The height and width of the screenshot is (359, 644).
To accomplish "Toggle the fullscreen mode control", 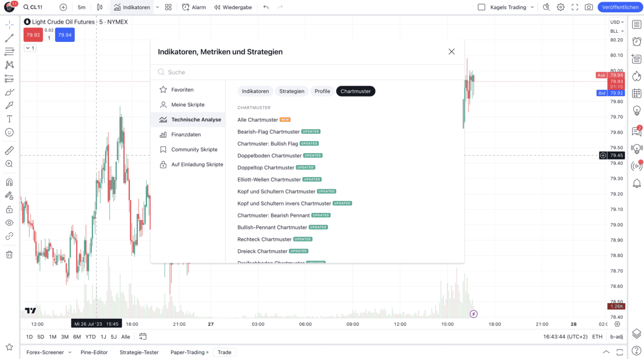I will click(576, 7).
